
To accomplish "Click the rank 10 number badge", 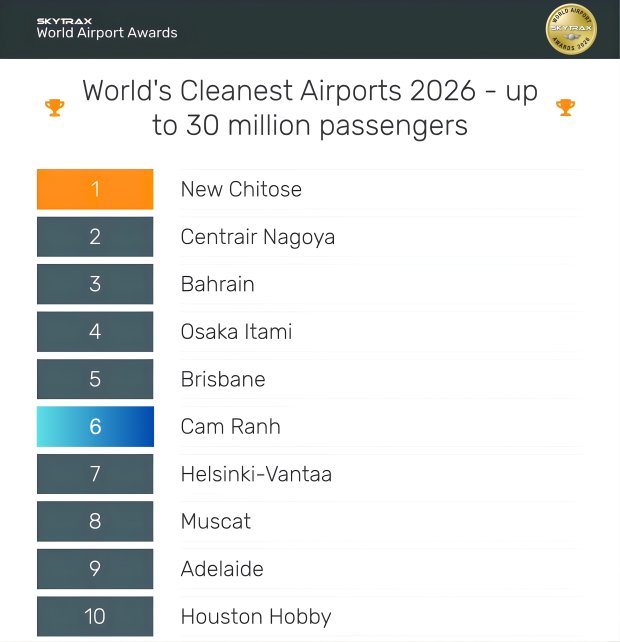I will click(x=95, y=616).
